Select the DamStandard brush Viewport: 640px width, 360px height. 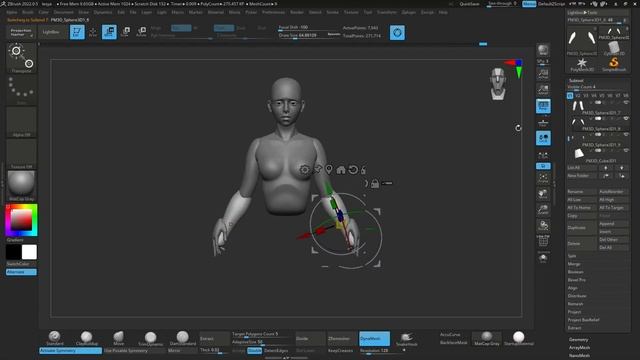click(182, 338)
